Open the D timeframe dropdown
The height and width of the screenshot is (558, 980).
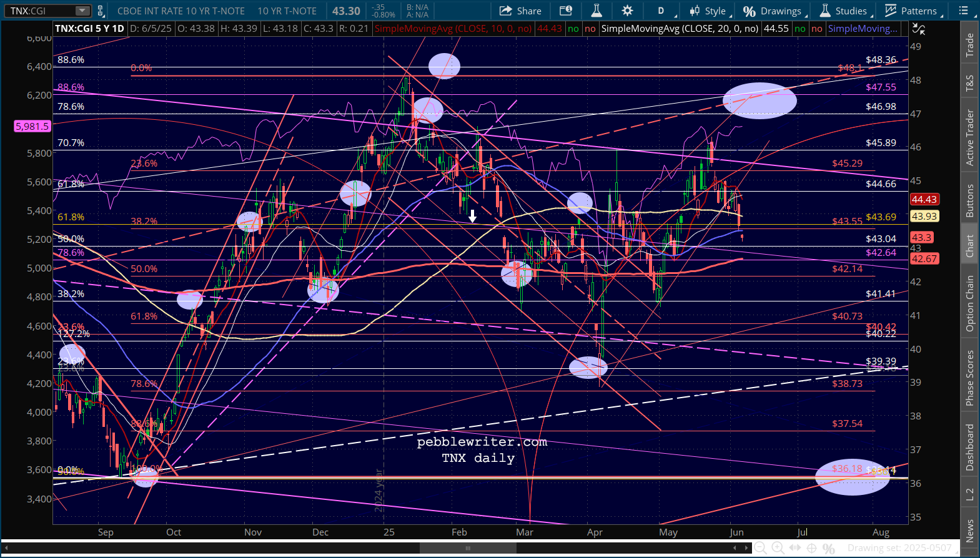[x=661, y=11]
